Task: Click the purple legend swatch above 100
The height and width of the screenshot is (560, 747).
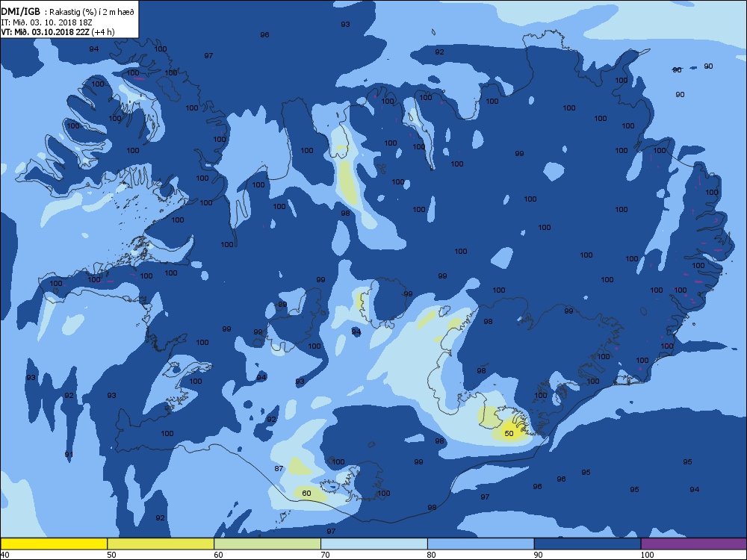Action: (694, 544)
